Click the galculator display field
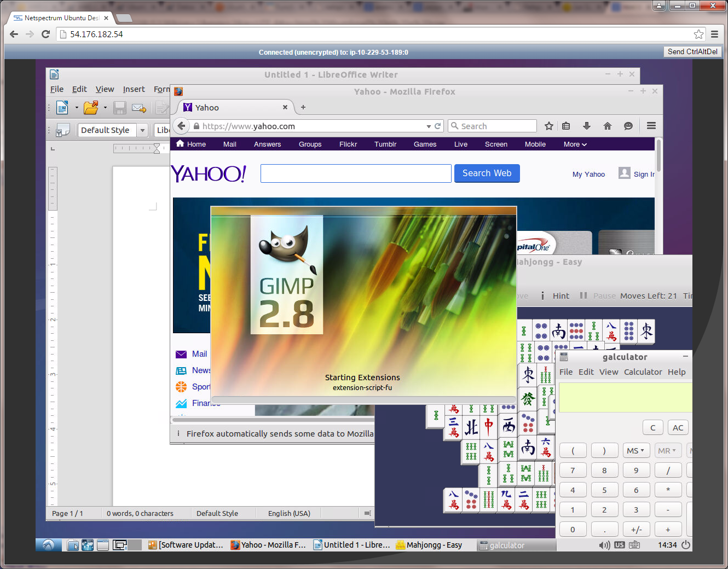The width and height of the screenshot is (728, 569). [626, 398]
